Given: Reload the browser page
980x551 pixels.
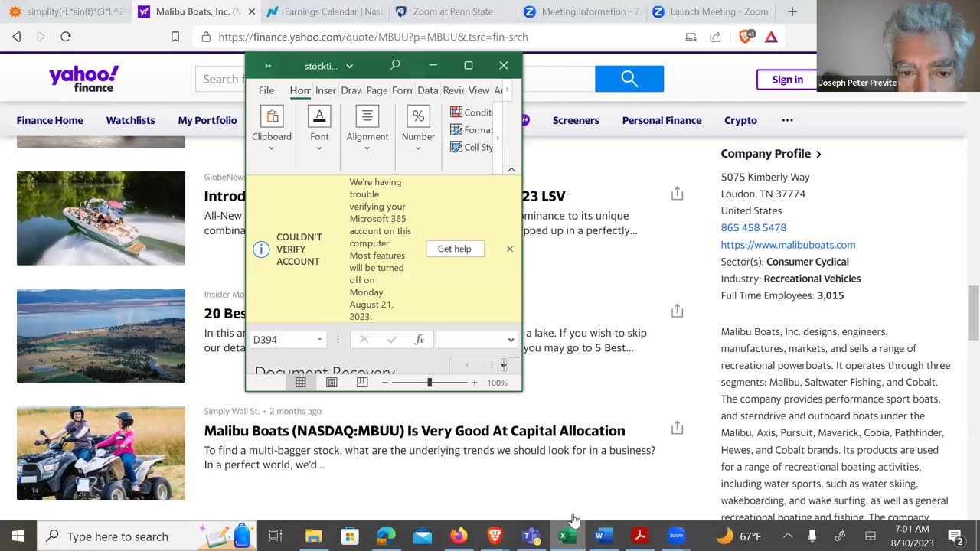Looking at the screenshot, I should pyautogui.click(x=66, y=37).
